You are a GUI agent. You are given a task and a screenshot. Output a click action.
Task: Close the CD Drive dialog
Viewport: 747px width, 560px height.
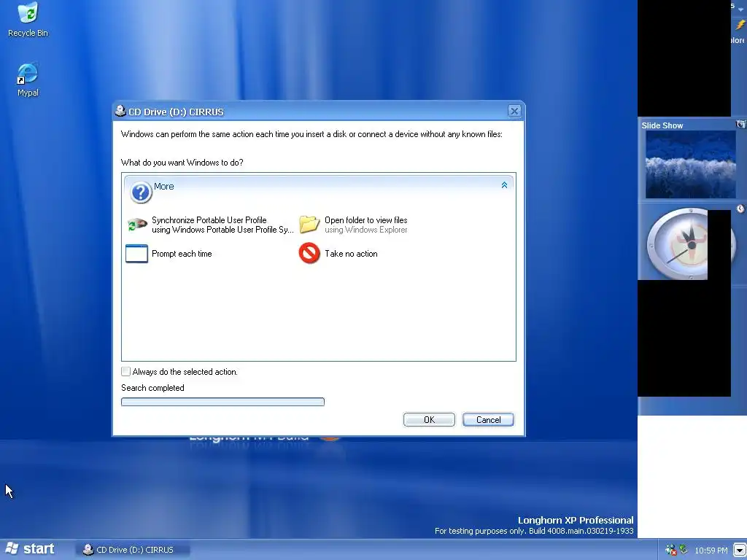click(514, 111)
